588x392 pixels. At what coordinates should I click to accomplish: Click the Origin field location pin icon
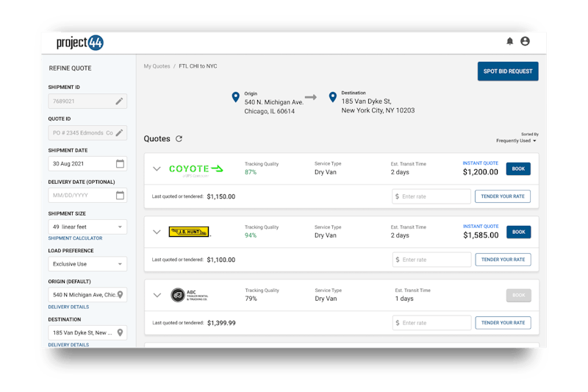(120, 295)
